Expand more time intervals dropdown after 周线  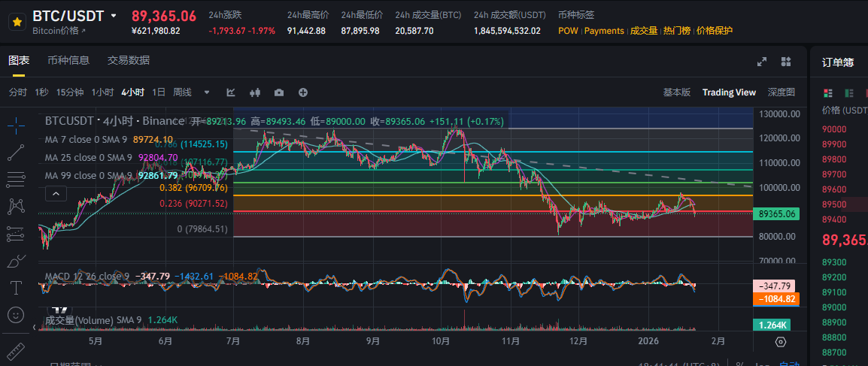tap(207, 92)
